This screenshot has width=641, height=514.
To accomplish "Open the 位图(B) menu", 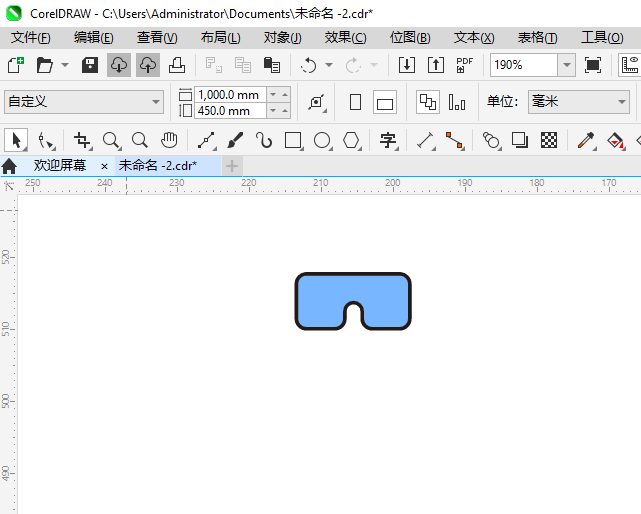I will pos(410,38).
